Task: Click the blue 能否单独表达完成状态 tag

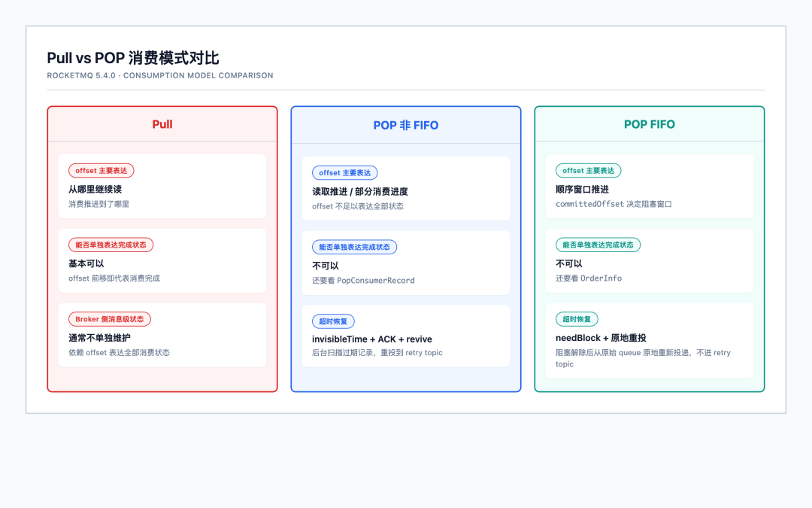Action: click(x=354, y=247)
